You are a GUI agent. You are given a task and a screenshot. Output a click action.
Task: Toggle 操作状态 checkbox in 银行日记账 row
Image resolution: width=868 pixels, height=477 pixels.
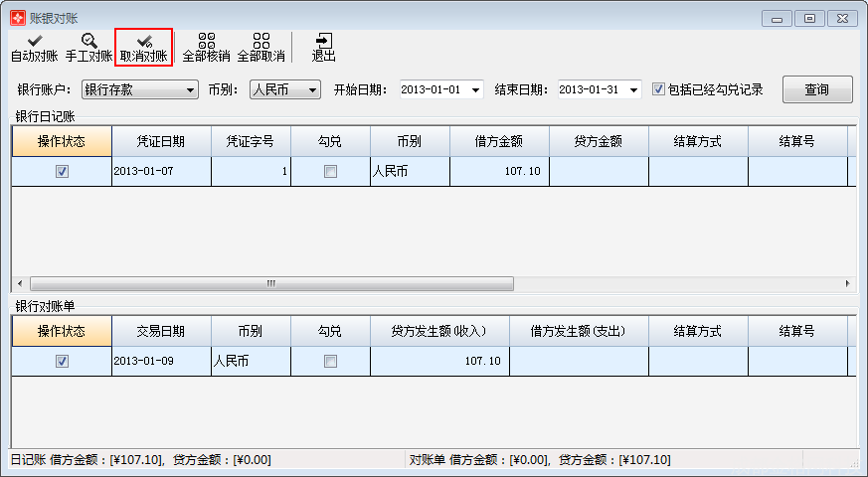[x=62, y=171]
